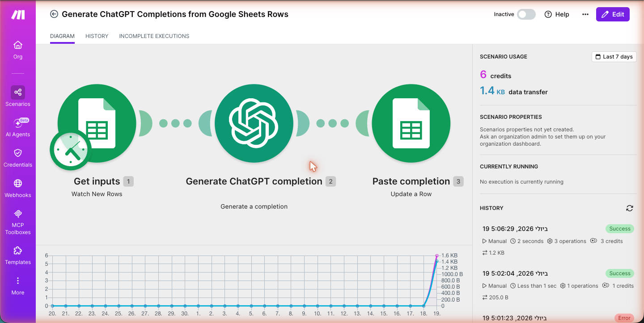Click the Watch New Rows subtitle
The image size is (644, 323).
click(97, 194)
